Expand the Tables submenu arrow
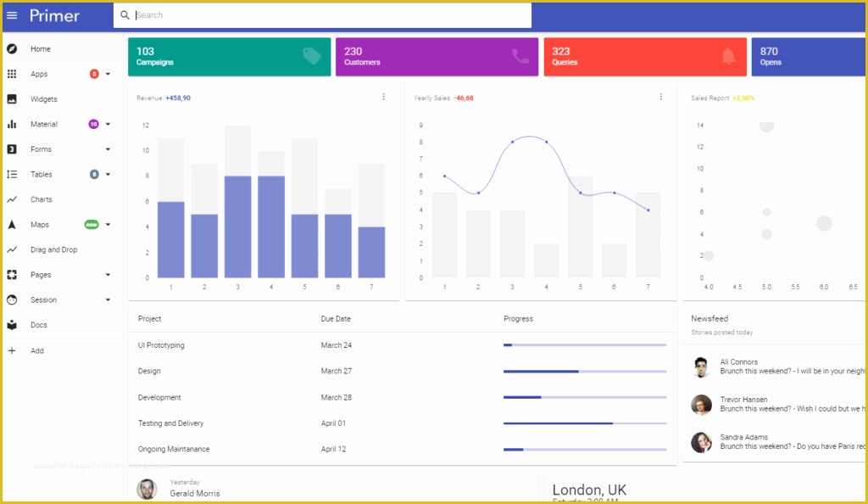The width and height of the screenshot is (868, 504). coord(108,174)
